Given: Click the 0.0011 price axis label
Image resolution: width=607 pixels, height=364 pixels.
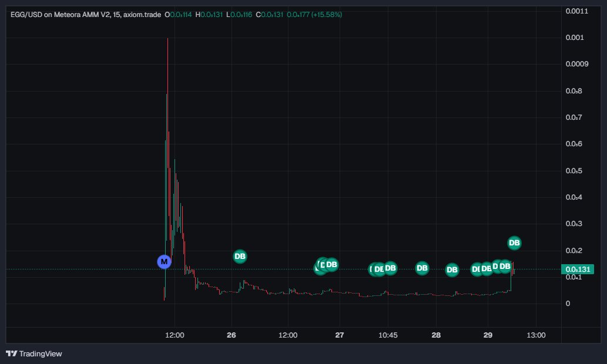Looking at the screenshot, I should coord(576,11).
